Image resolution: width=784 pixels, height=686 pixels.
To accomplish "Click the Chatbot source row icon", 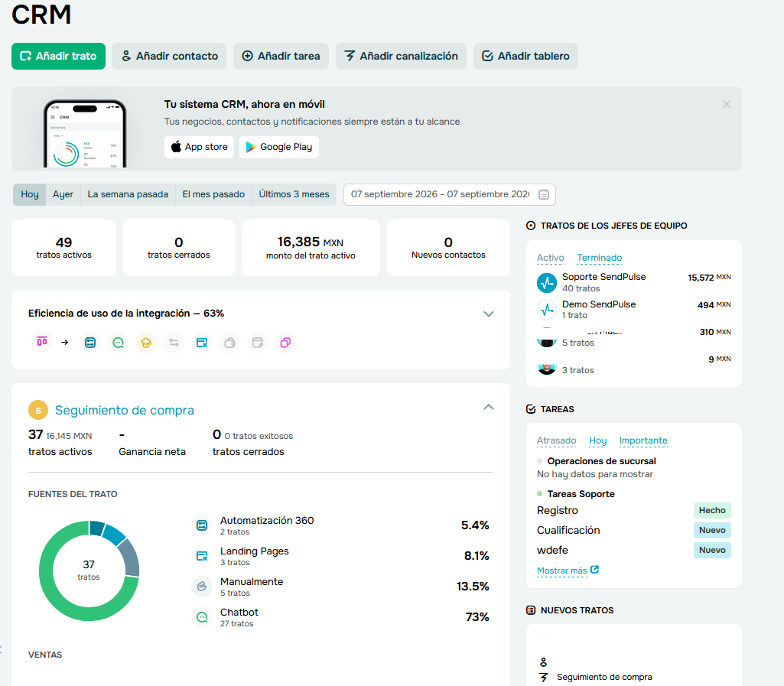I will [x=202, y=617].
